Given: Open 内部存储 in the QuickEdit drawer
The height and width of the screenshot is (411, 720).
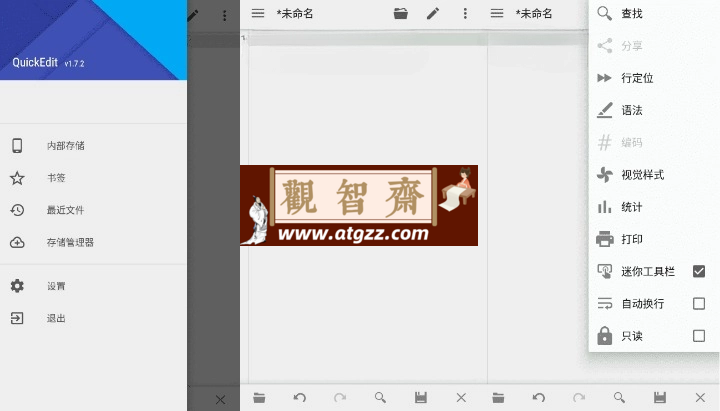Looking at the screenshot, I should tap(93, 146).
